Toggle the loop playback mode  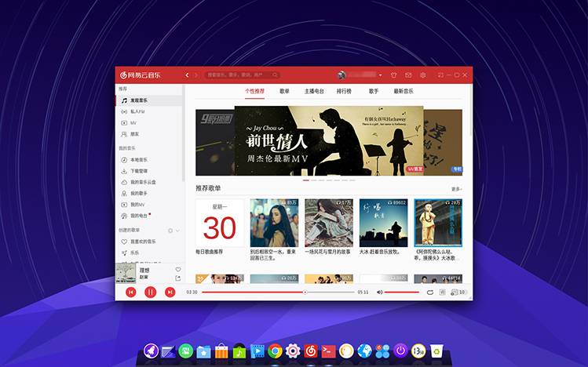tap(429, 292)
